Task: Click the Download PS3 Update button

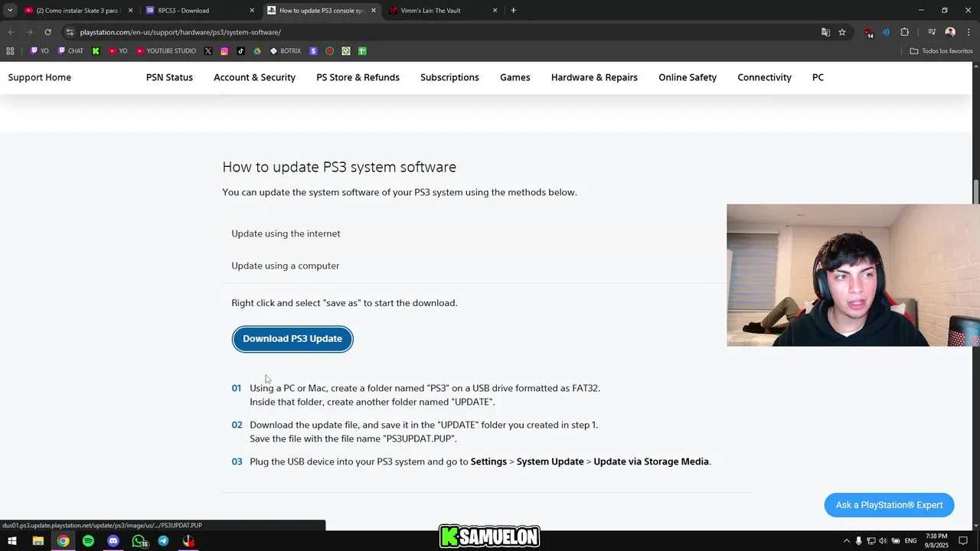Action: click(x=292, y=338)
